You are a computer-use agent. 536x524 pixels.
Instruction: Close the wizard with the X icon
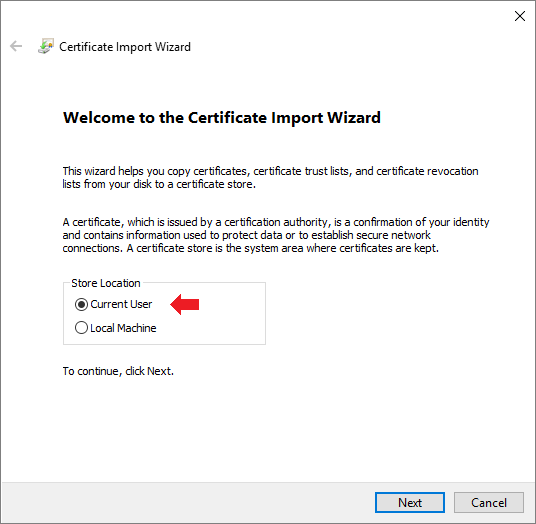tap(520, 16)
